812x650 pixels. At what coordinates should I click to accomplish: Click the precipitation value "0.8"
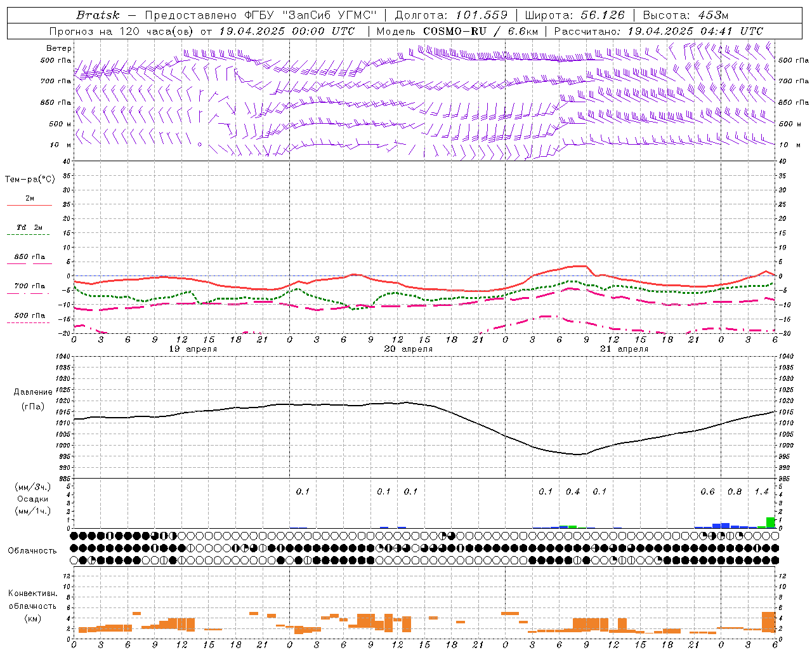click(735, 492)
